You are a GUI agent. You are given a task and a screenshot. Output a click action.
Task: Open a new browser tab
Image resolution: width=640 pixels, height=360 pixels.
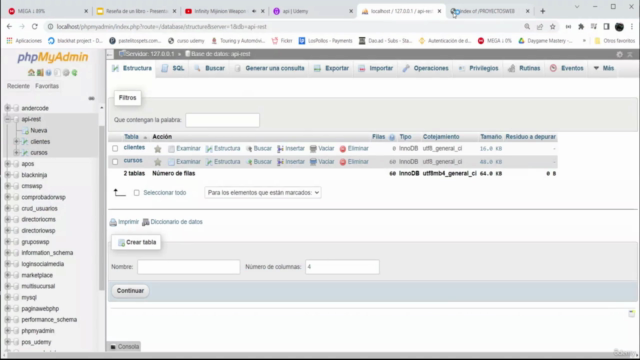542,11
